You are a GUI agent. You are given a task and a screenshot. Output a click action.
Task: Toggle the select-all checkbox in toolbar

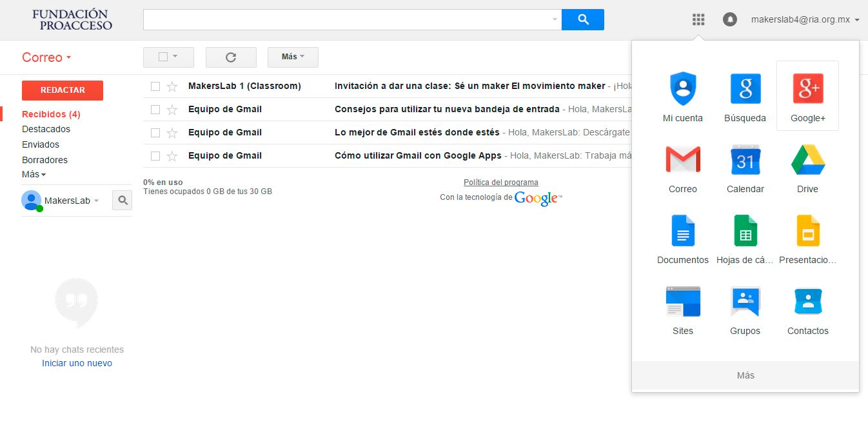[x=163, y=57]
